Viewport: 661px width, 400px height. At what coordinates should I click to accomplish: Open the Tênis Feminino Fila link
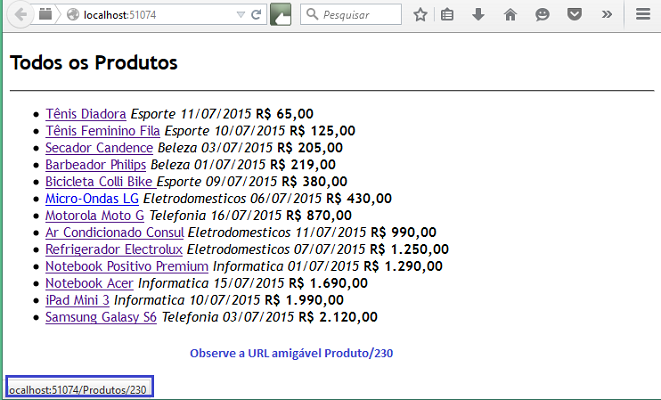pos(103,131)
